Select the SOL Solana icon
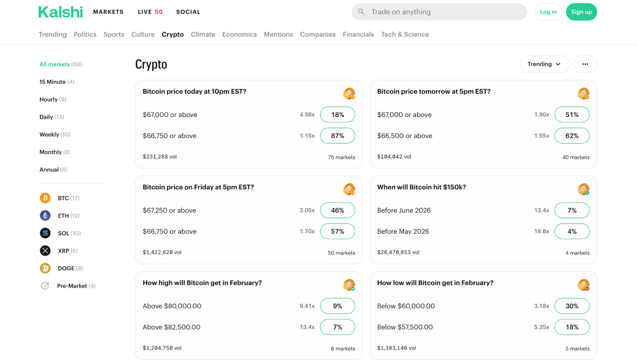 pos(45,233)
